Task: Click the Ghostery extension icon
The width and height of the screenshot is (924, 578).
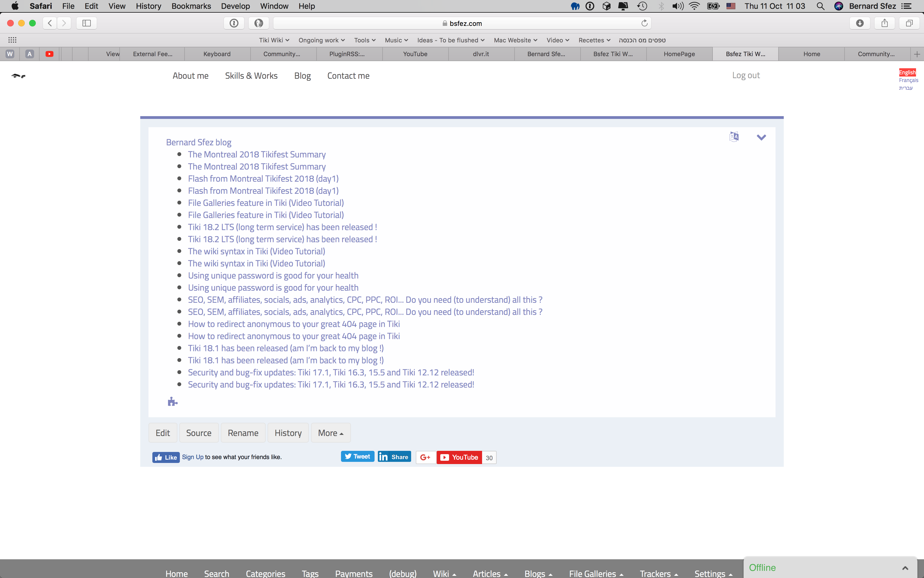Action: (x=258, y=23)
